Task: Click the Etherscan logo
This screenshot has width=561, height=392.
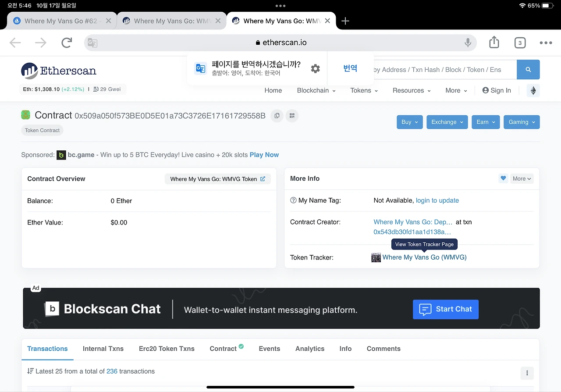Action: click(59, 71)
